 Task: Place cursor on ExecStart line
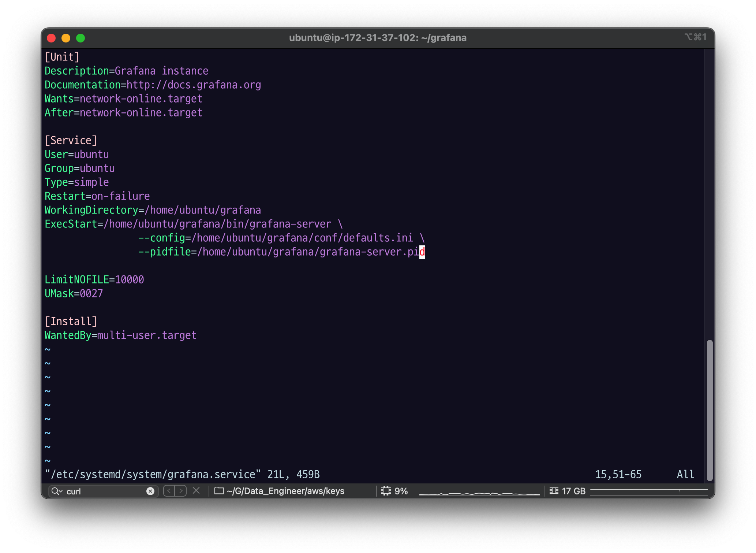coord(193,224)
